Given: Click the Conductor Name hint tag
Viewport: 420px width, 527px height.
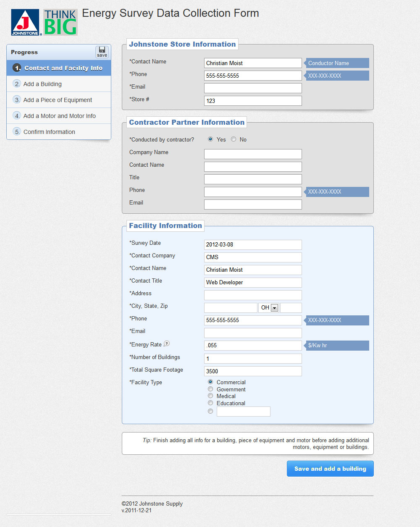Looking at the screenshot, I should tap(337, 63).
